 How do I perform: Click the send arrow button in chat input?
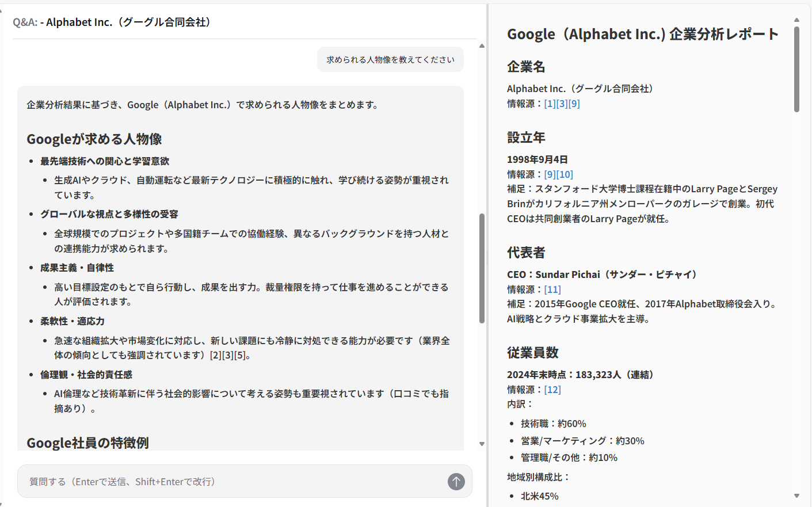[x=456, y=482]
